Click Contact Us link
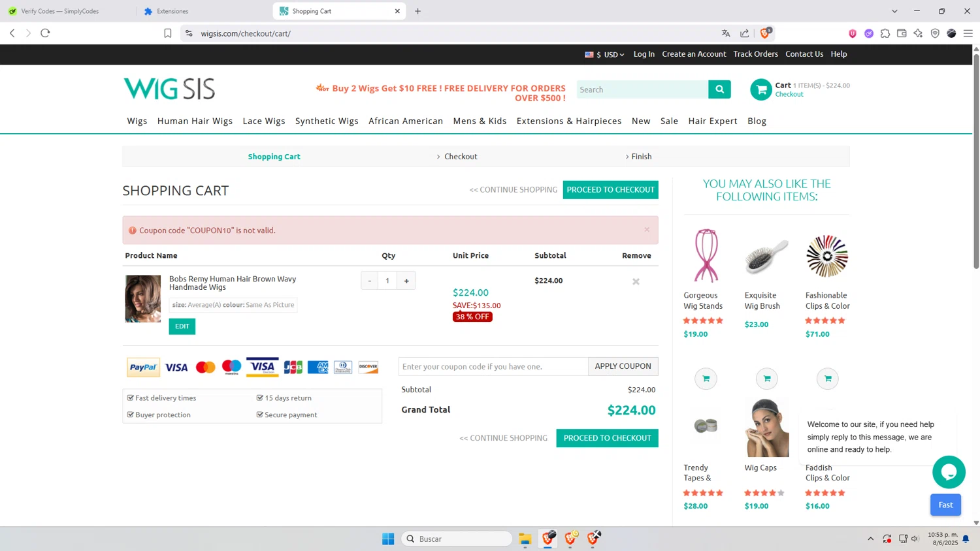Image resolution: width=980 pixels, height=551 pixels. (804, 54)
